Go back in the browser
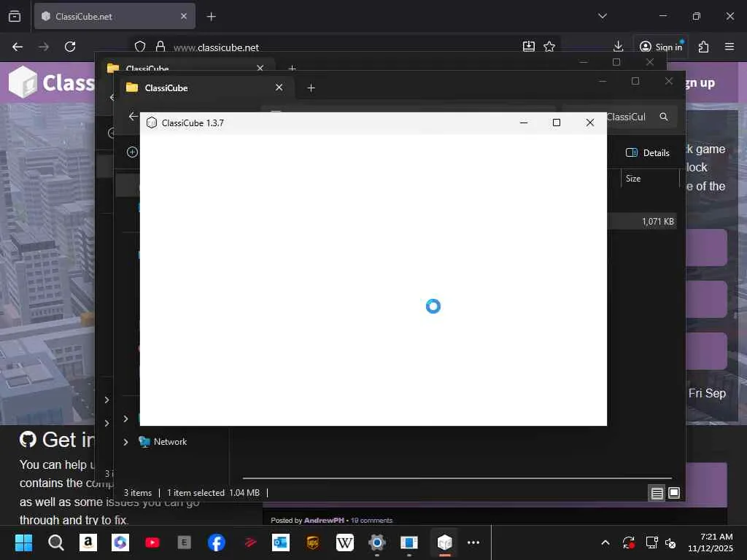 point(18,47)
